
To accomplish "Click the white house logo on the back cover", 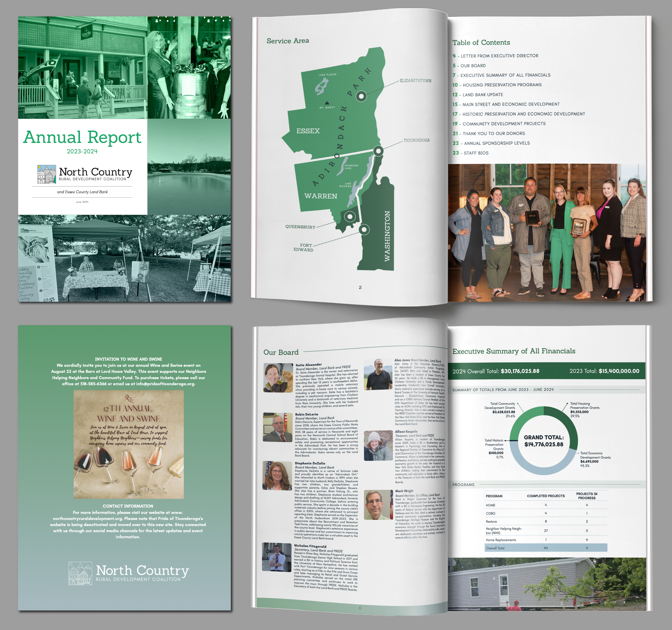I will tap(80, 574).
